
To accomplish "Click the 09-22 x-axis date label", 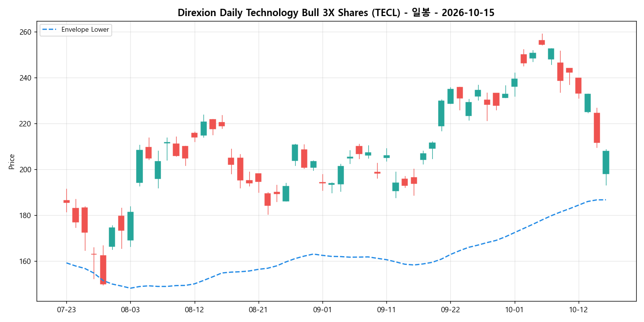I will [x=450, y=310].
